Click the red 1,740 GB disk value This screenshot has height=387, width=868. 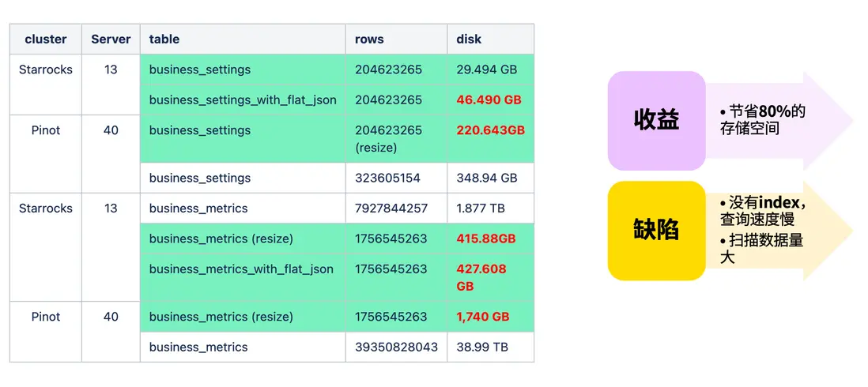(482, 317)
